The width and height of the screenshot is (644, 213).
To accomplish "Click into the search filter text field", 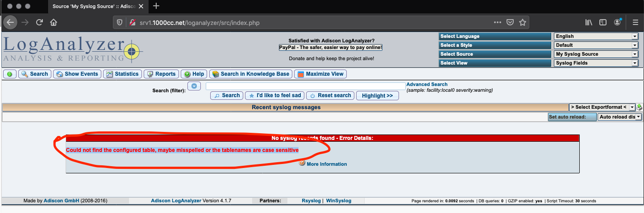I will pyautogui.click(x=305, y=86).
